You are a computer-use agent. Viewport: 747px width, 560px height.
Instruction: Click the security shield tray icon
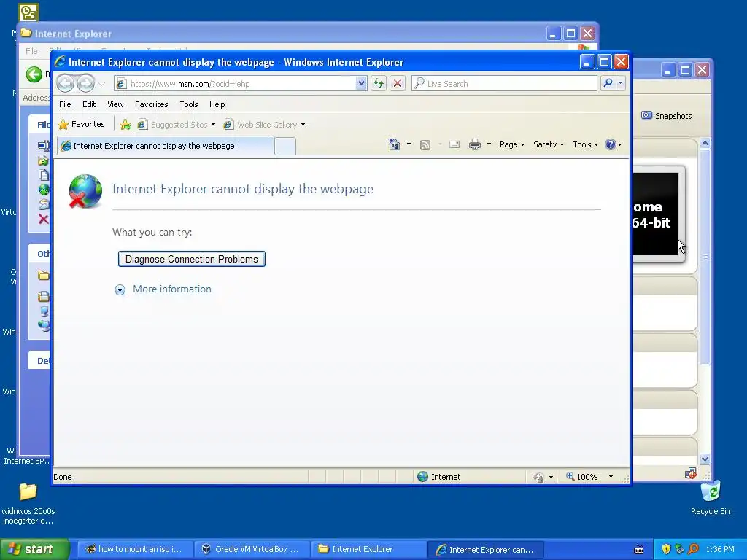coord(666,550)
